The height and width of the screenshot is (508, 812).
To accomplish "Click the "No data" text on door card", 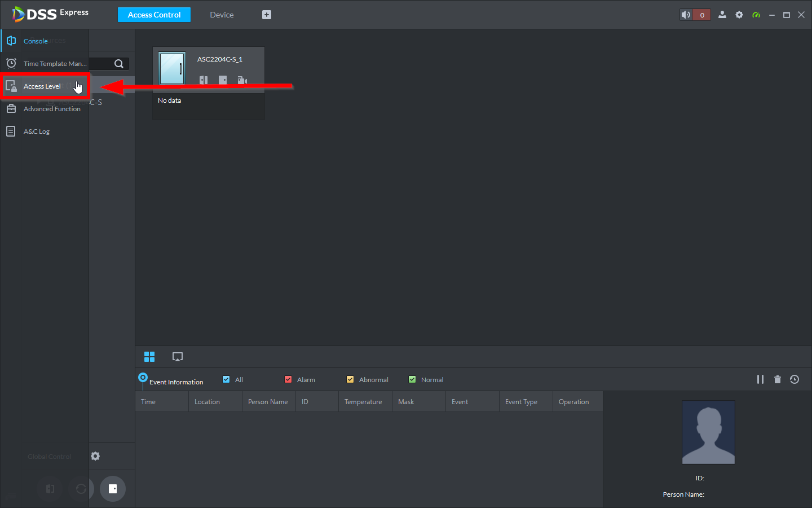I will tap(170, 100).
